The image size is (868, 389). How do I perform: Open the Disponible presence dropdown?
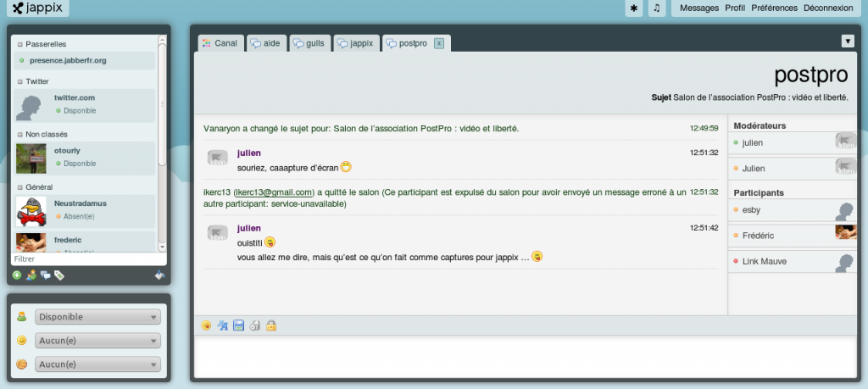98,316
